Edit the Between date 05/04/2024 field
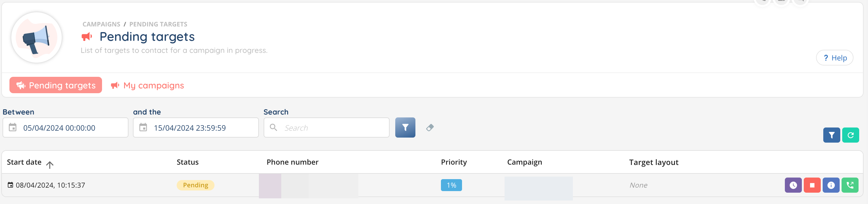Screen dimensions: 868x204 click(71, 128)
